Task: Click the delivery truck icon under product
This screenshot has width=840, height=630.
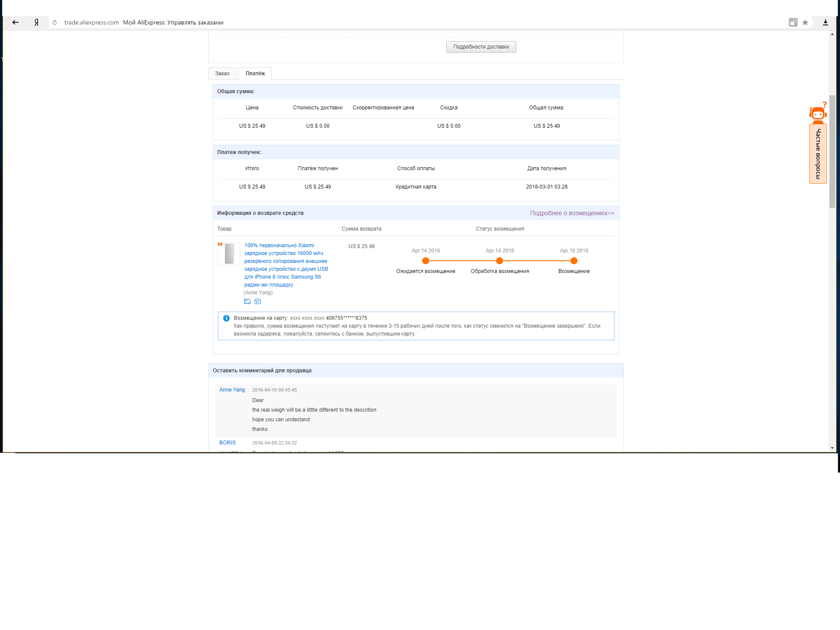Action: pyautogui.click(x=247, y=301)
